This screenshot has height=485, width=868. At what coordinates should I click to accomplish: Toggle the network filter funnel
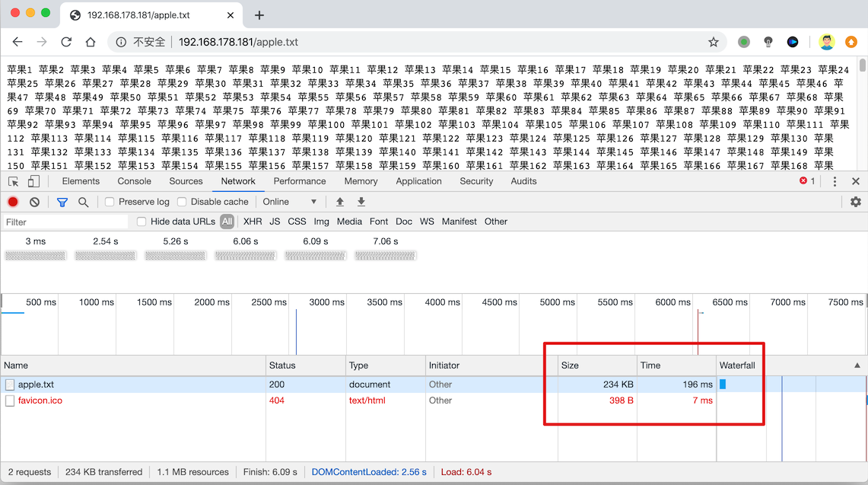click(x=62, y=202)
